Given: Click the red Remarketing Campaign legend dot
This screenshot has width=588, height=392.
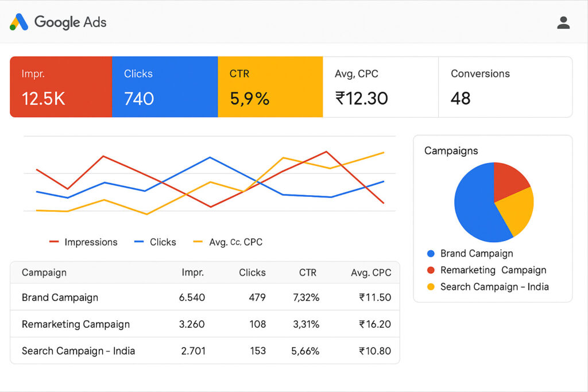Looking at the screenshot, I should 431,270.
